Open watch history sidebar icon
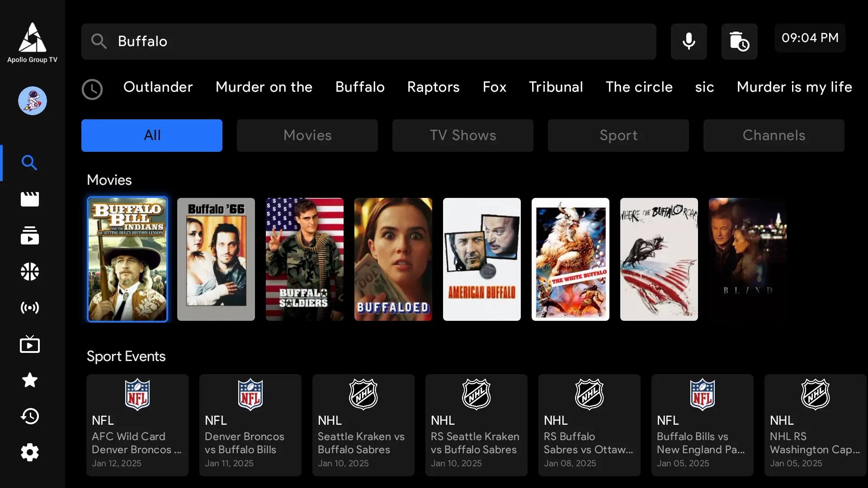 [x=30, y=416]
